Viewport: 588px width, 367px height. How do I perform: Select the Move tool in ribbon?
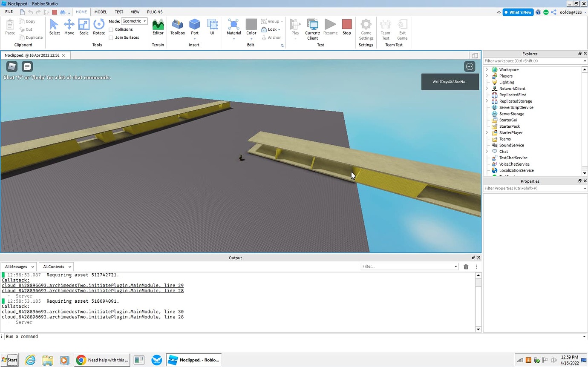click(69, 27)
